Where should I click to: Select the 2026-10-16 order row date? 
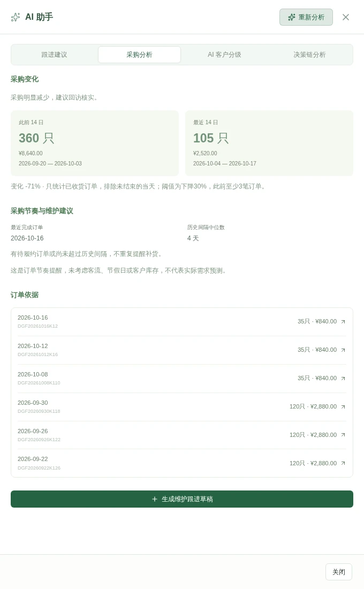(33, 318)
